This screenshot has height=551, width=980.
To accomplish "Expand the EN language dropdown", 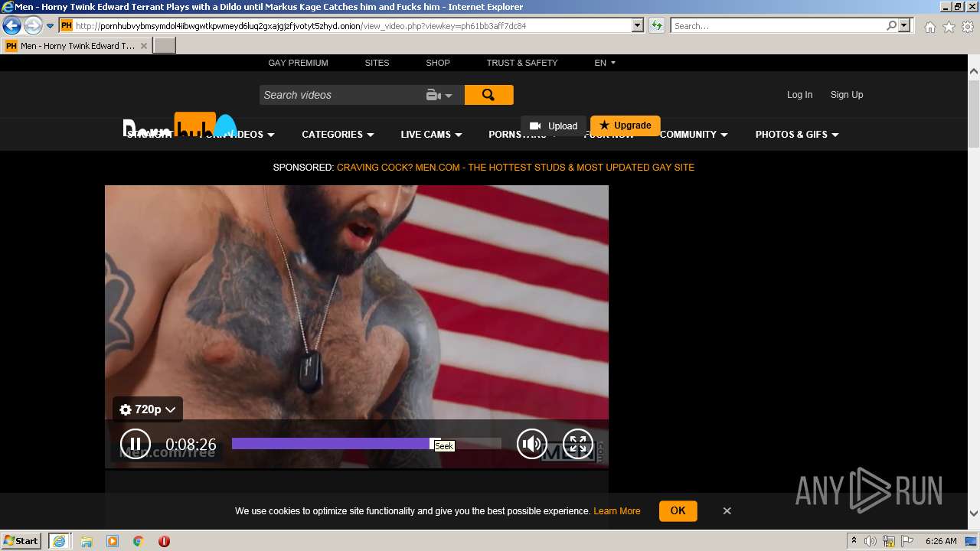I will point(605,63).
